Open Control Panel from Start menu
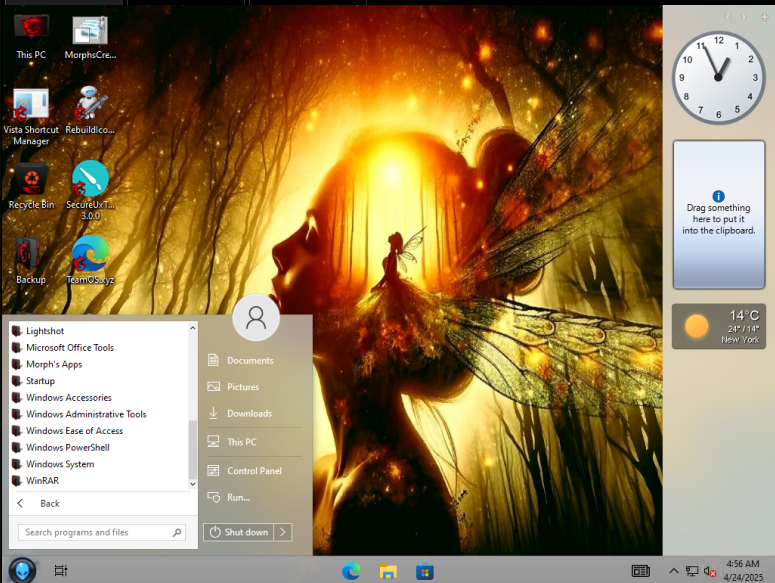 255,470
